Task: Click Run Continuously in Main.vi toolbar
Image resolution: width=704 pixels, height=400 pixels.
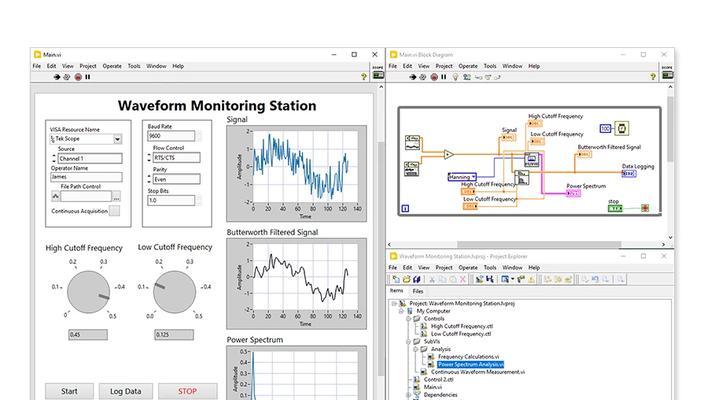Action: point(66,77)
